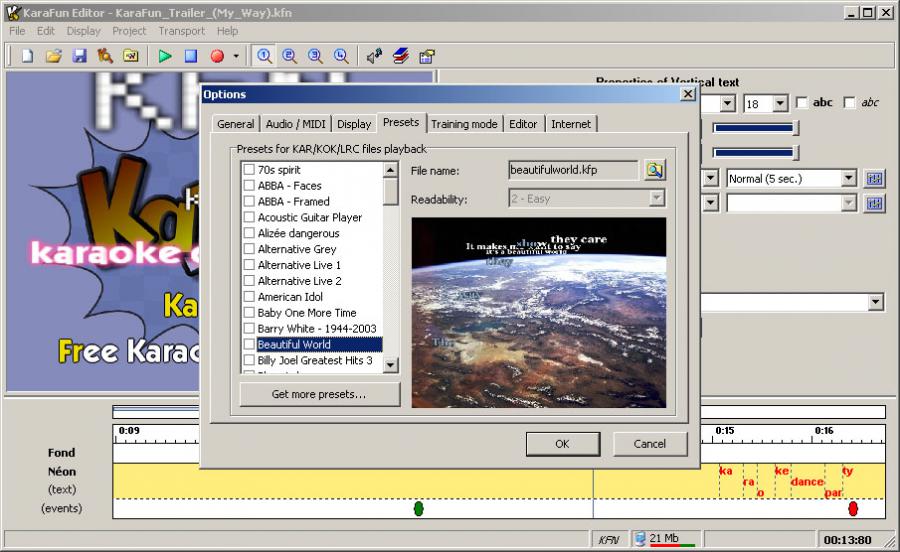Viewport: 900px width, 552px height.
Task: Open the font size 18 dropdown
Action: click(x=779, y=103)
